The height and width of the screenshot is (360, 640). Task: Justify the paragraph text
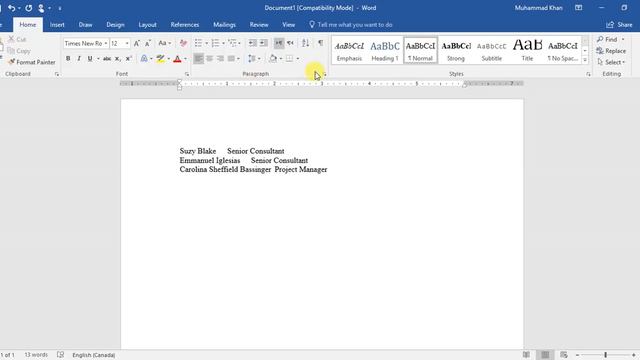tap(231, 58)
